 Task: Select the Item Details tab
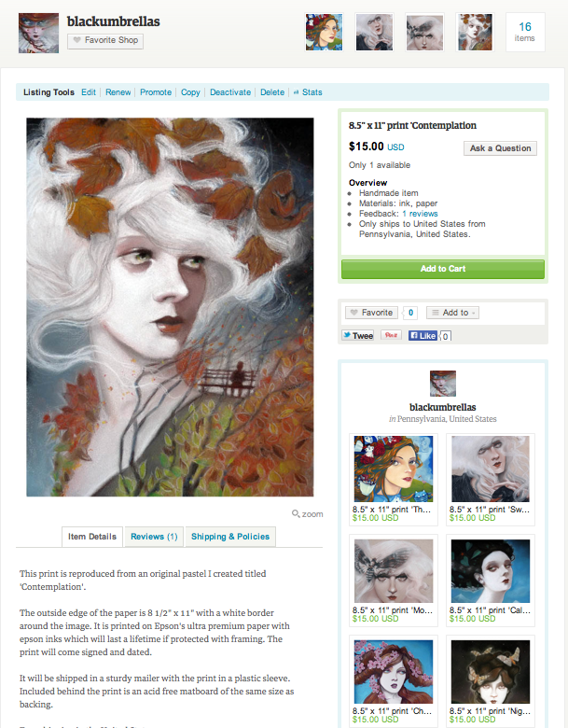coord(92,537)
